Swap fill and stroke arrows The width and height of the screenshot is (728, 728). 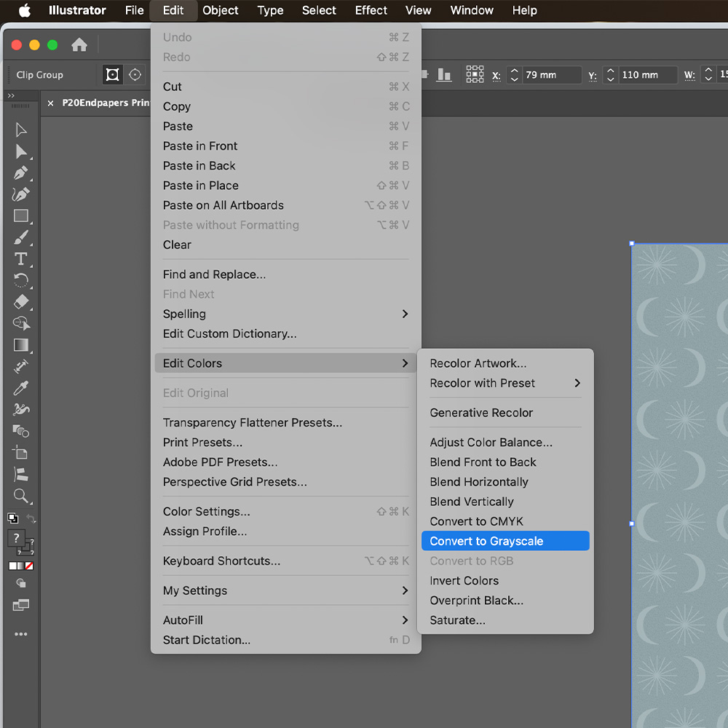(x=31, y=518)
